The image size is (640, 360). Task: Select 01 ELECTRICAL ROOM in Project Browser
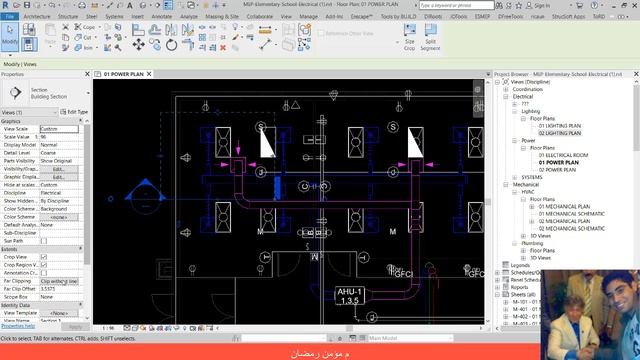[x=563, y=155]
